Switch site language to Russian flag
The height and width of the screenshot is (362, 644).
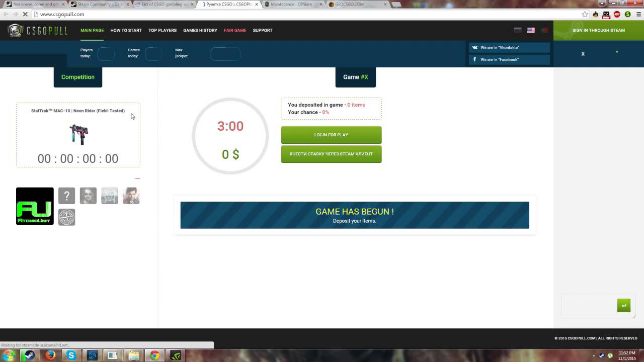[x=518, y=30]
